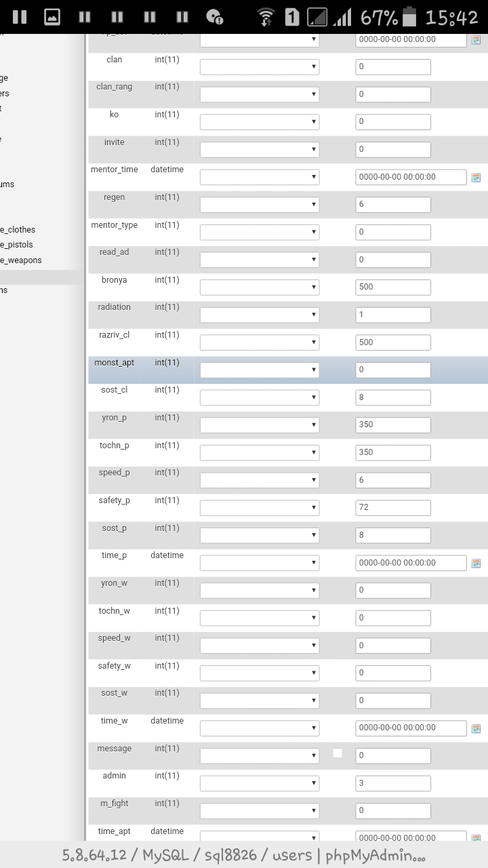Expand function dropdown for the admin row
The image size is (488, 868).
259,783
